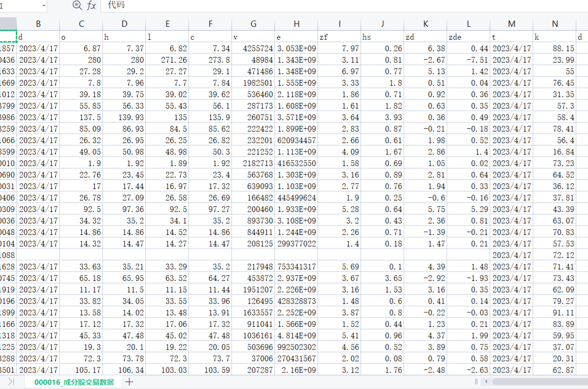Select column G header
This screenshot has height=389, width=588.
(253, 24)
